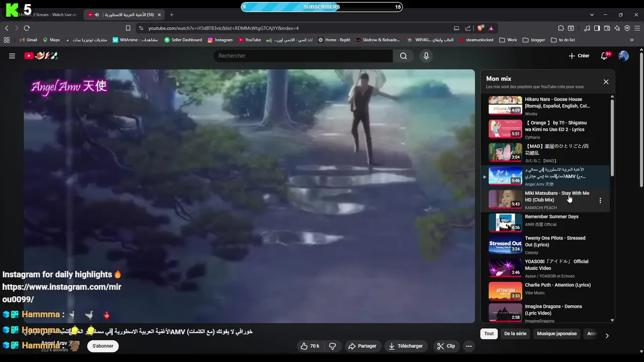
Task: Select the Musique japonaise chip
Action: coord(557,333)
